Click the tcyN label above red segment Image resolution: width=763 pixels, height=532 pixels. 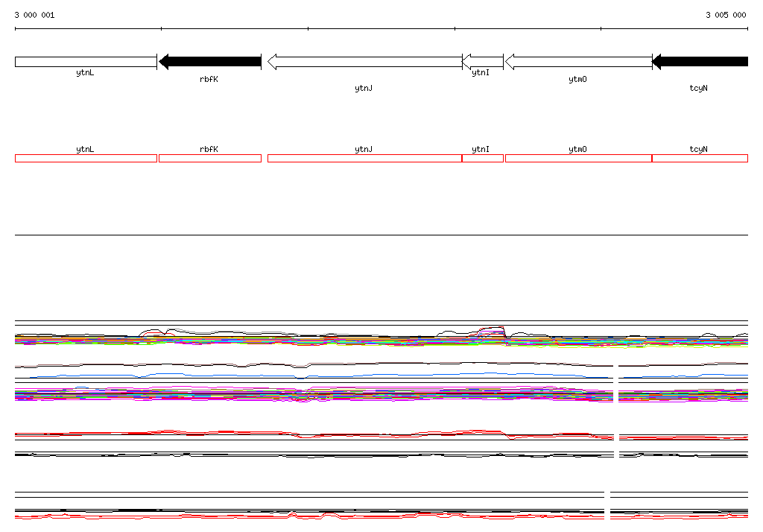pyautogui.click(x=698, y=149)
